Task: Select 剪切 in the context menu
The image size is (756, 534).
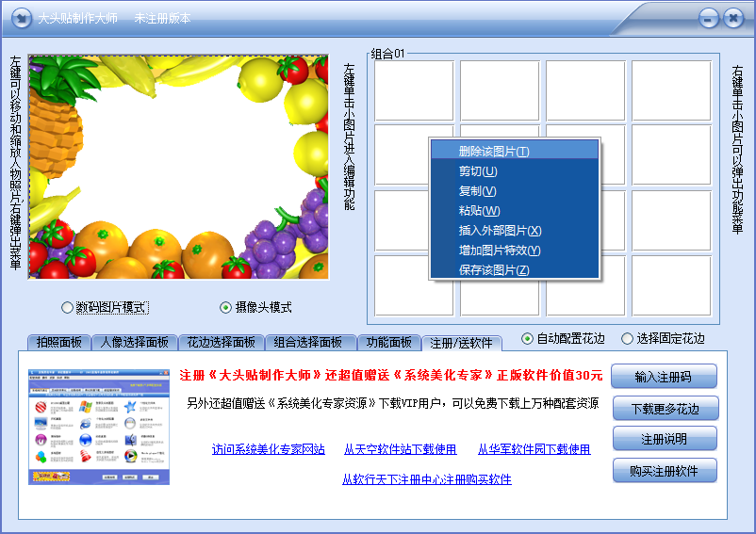Action: click(x=478, y=171)
